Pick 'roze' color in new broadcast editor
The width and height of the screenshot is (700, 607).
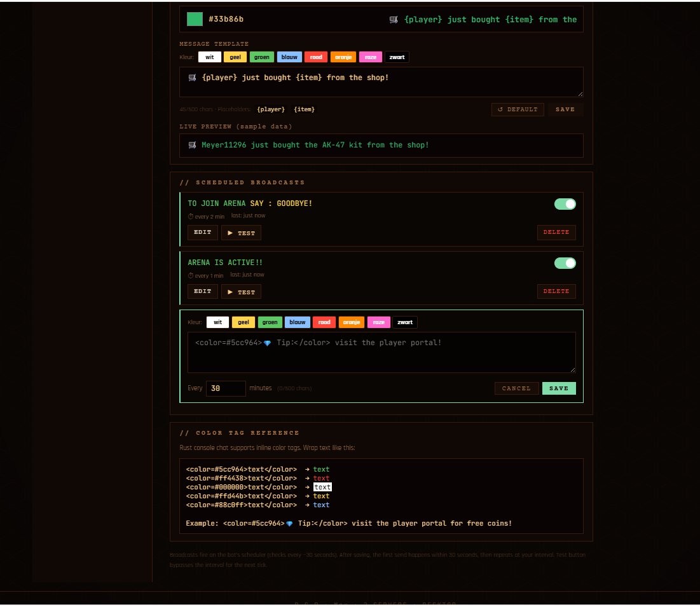pos(378,322)
